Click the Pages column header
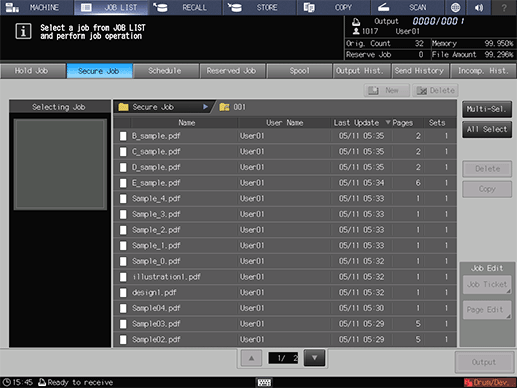Screen dimensions: 517x388 [403, 123]
